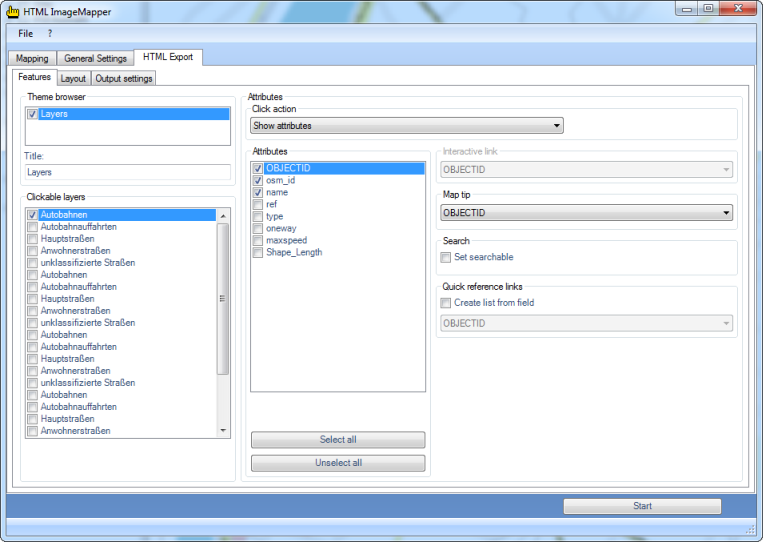Expand the Map tip dropdown
This screenshot has width=763, height=542.
586,213
